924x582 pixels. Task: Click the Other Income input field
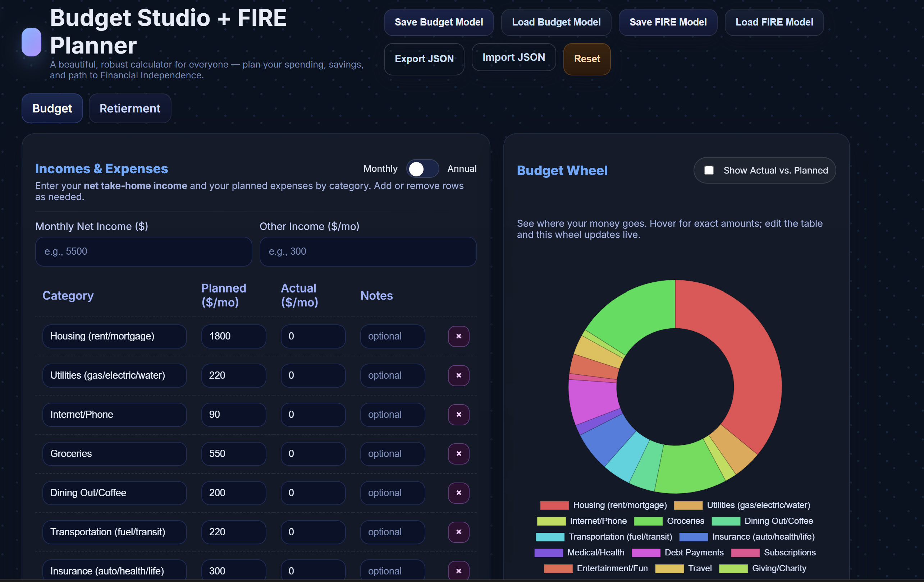coord(367,251)
